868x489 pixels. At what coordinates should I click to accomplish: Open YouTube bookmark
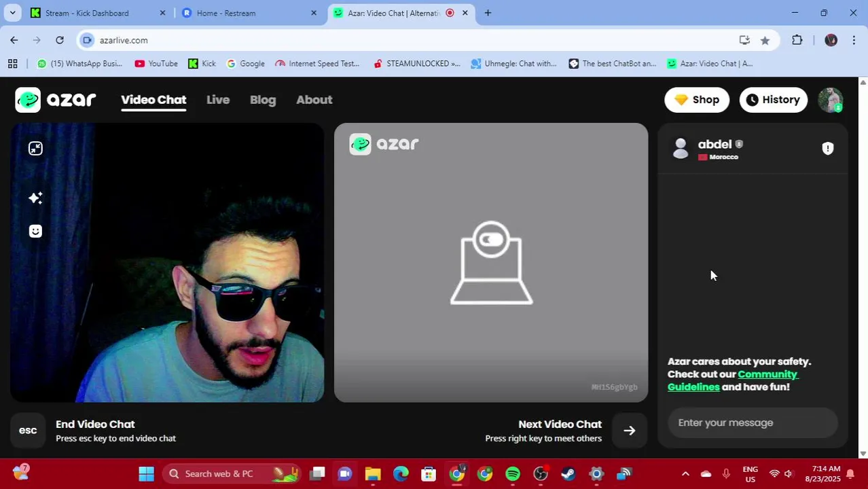pyautogui.click(x=156, y=63)
